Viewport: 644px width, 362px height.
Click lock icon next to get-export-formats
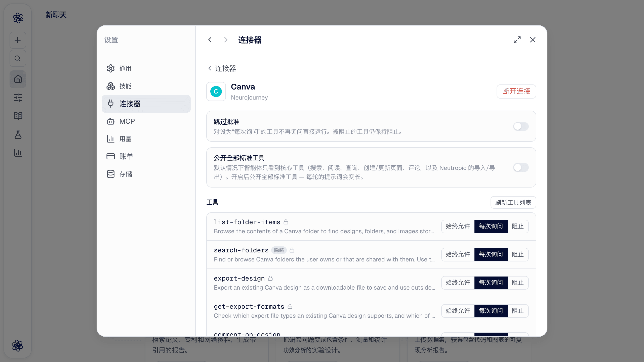(290, 306)
